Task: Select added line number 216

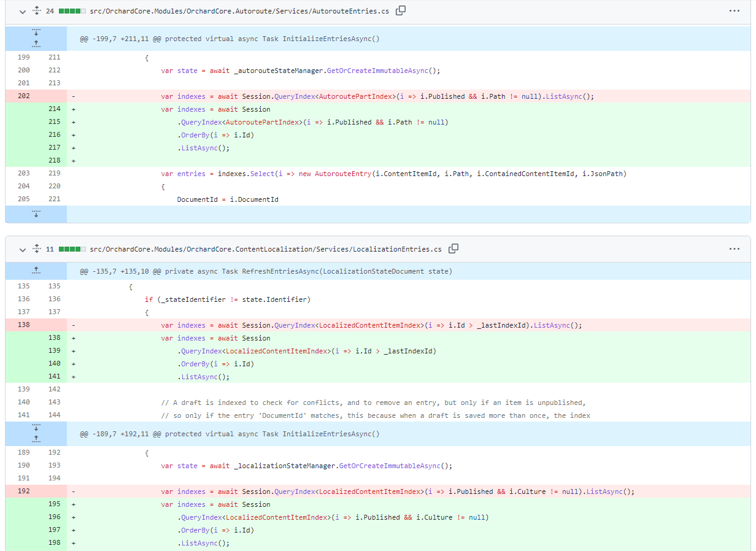Action: [54, 135]
